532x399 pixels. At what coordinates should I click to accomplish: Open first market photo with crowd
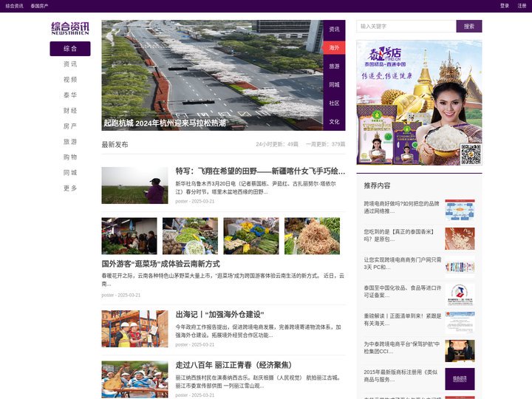(x=129, y=236)
